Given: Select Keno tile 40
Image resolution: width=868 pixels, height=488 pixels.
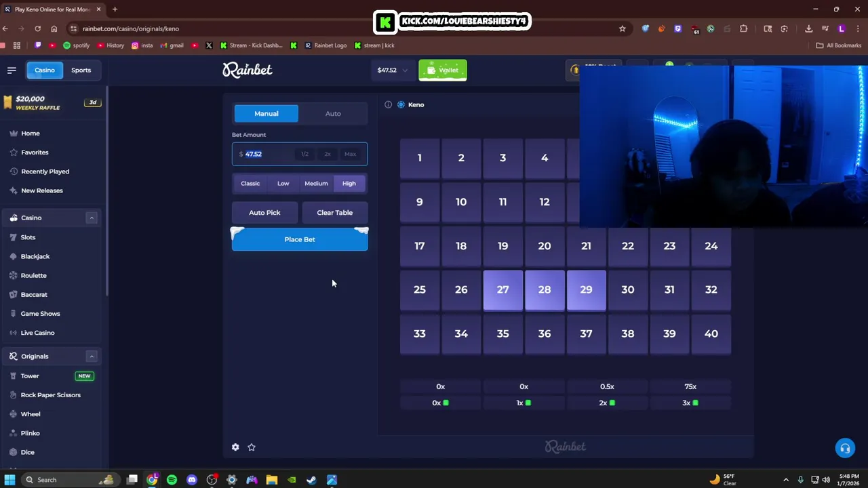Looking at the screenshot, I should tap(711, 334).
